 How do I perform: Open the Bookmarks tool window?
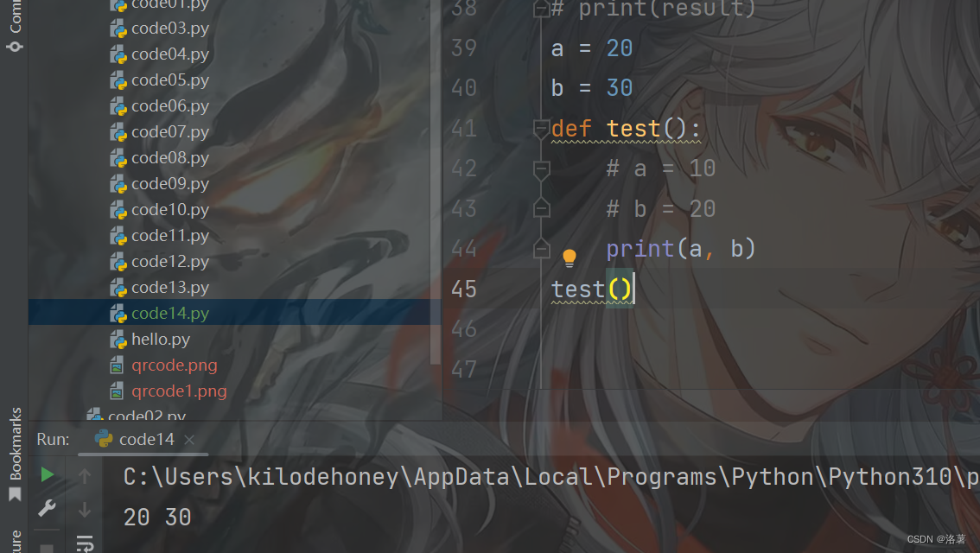point(15,454)
